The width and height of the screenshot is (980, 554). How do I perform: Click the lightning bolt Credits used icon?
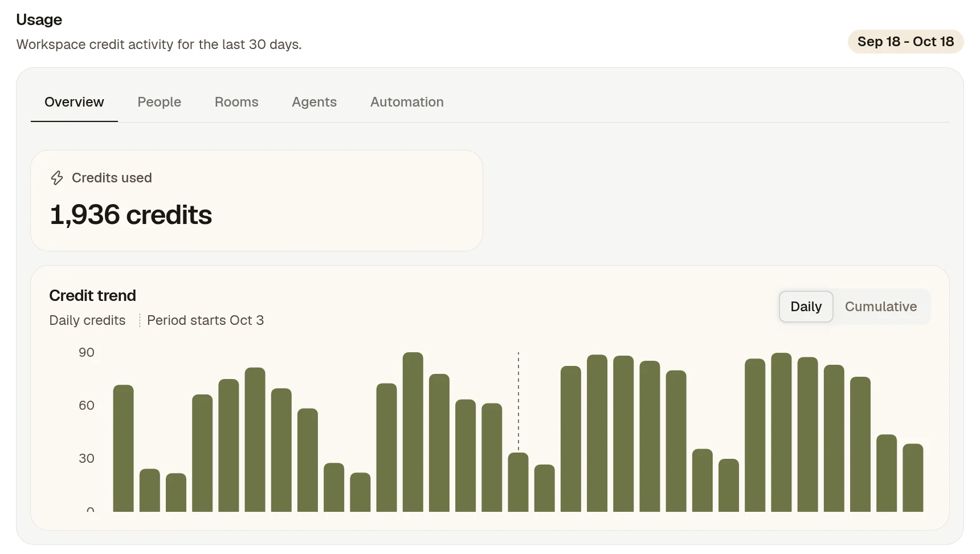pos(57,178)
